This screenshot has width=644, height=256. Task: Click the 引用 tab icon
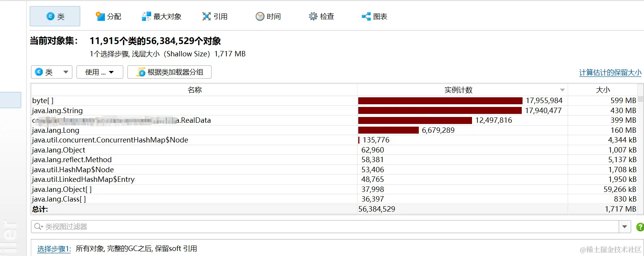click(x=207, y=16)
